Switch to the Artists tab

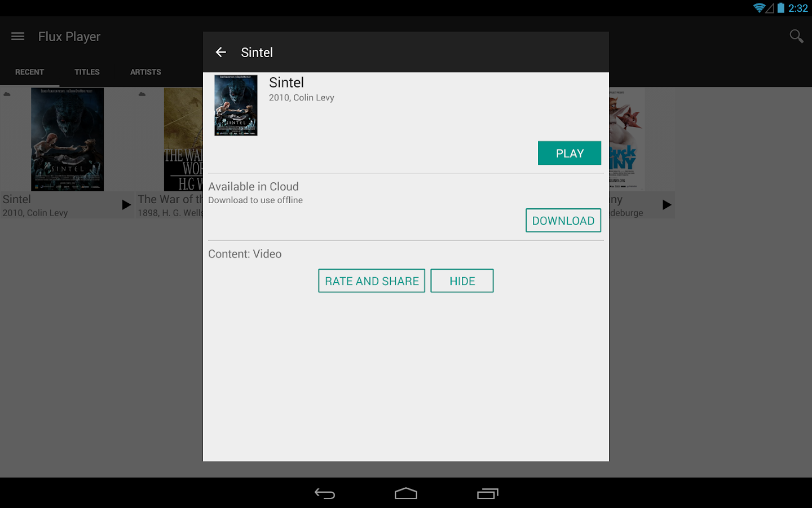click(x=145, y=72)
